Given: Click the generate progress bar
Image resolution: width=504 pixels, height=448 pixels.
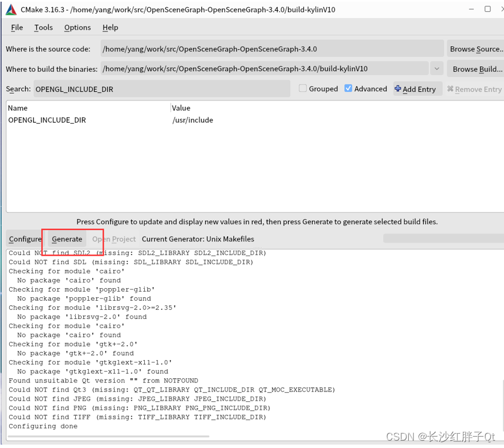Looking at the screenshot, I should (x=444, y=239).
